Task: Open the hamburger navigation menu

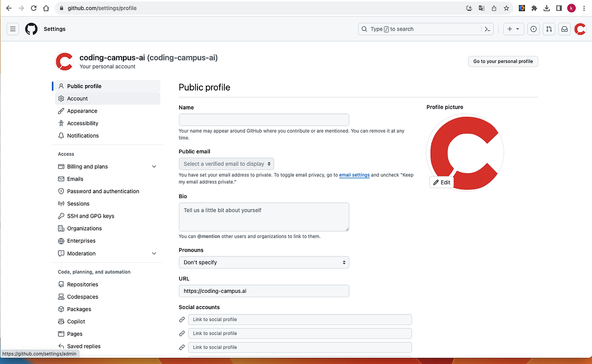Action: pos(13,29)
